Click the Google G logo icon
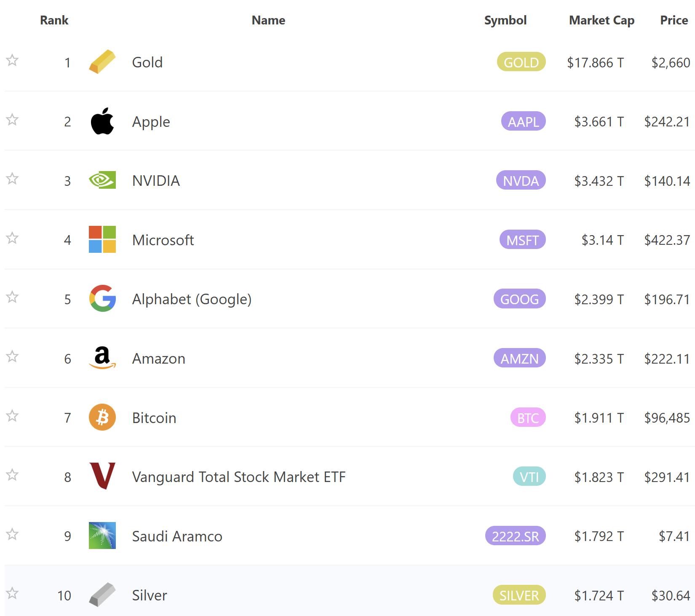Screen dimensions: 695x616 102,299
